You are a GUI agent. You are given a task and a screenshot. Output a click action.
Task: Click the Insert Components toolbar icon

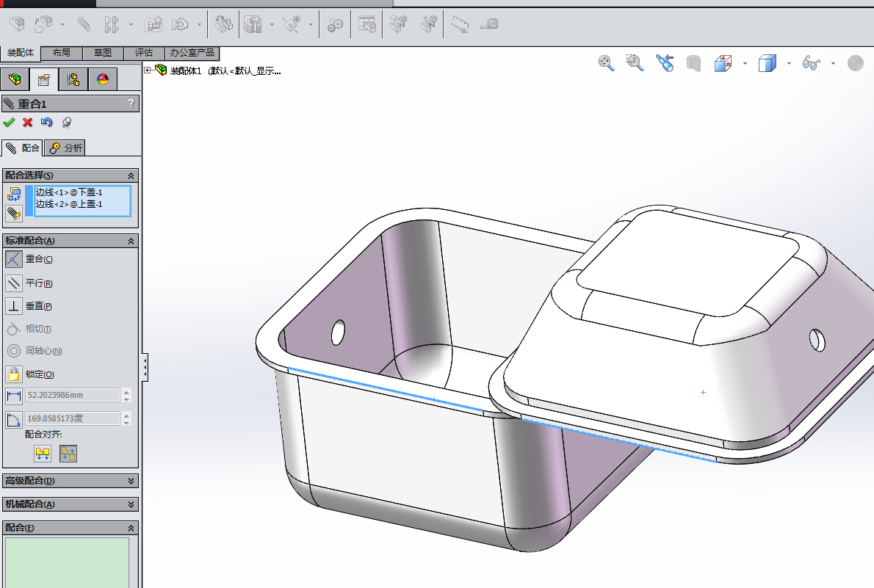point(18,24)
